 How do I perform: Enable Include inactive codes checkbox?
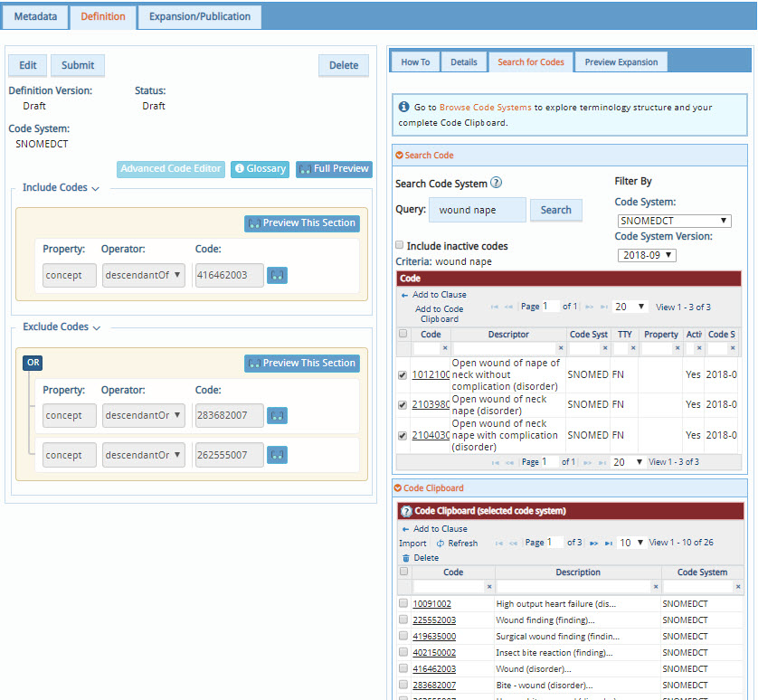400,246
